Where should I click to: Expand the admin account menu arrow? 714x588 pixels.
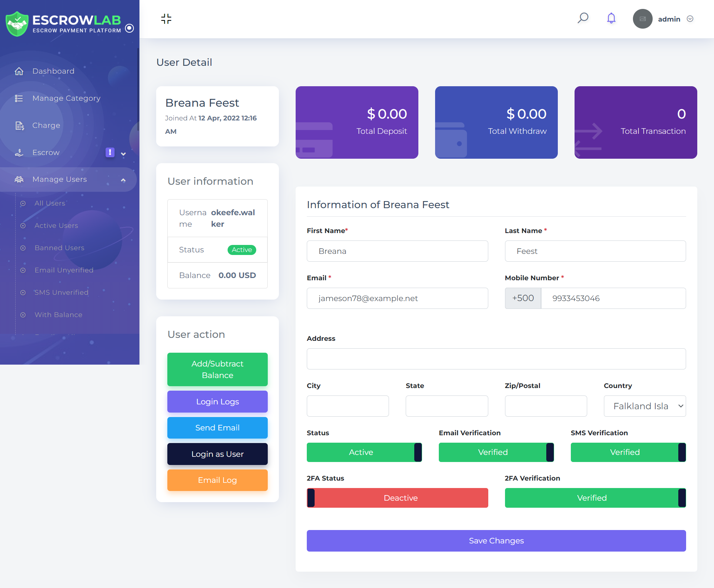(690, 19)
